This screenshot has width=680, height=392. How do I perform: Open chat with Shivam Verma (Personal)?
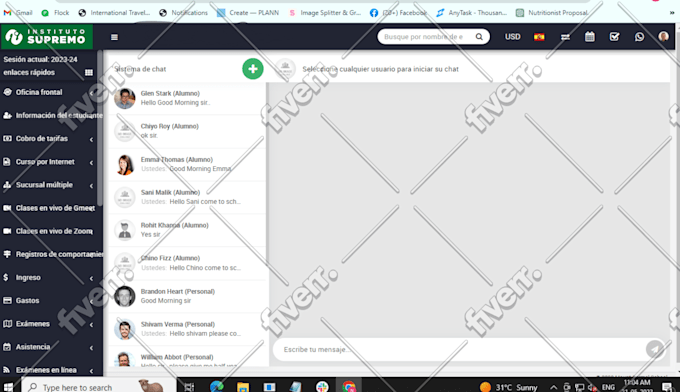[x=187, y=329]
